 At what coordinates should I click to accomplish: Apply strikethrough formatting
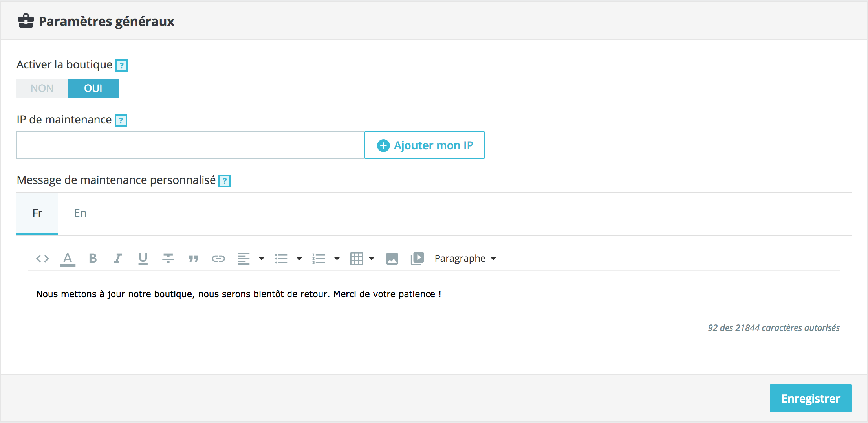click(x=168, y=258)
